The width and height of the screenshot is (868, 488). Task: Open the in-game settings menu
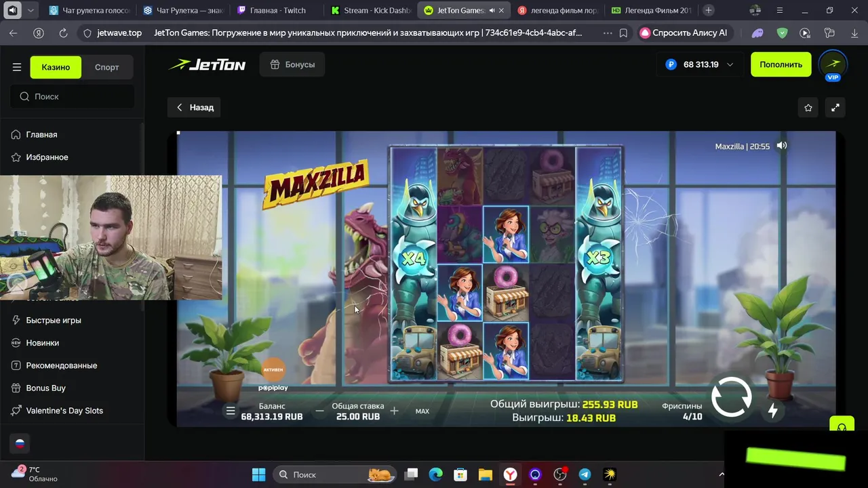coord(231,411)
